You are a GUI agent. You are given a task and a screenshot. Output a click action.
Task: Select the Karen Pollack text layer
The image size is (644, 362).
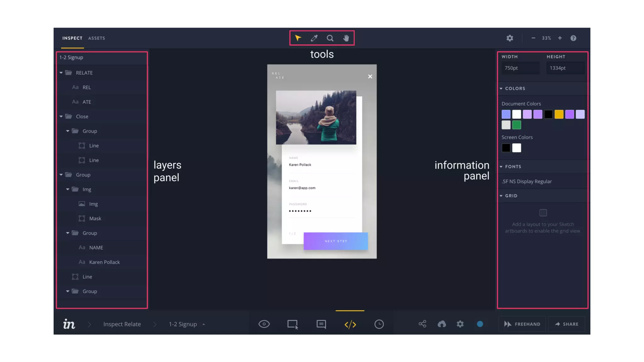(104, 262)
